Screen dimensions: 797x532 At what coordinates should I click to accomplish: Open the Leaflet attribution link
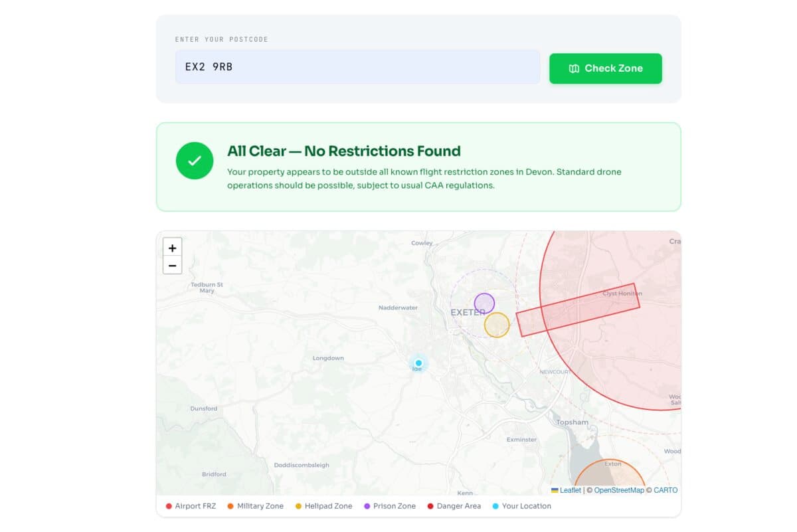pos(569,490)
